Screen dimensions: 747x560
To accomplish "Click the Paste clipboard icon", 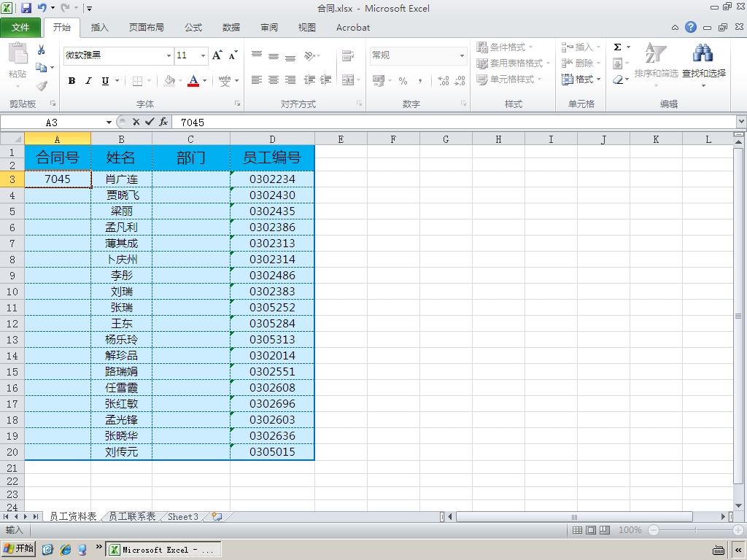I will pyautogui.click(x=18, y=53).
